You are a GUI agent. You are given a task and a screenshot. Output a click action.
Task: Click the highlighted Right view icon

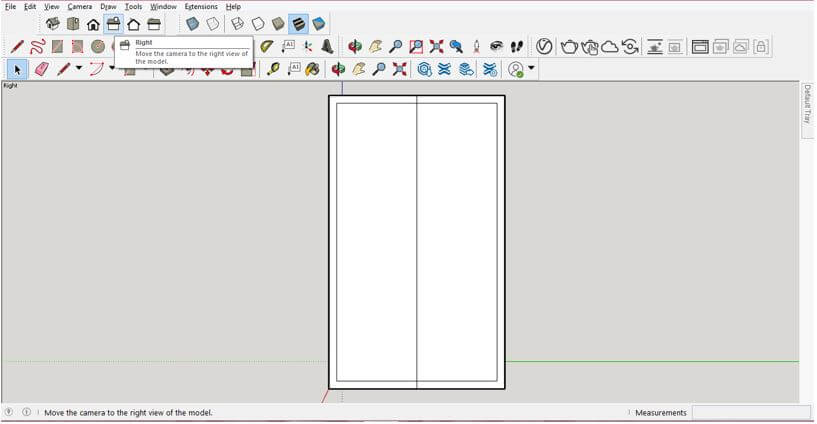coord(114,24)
